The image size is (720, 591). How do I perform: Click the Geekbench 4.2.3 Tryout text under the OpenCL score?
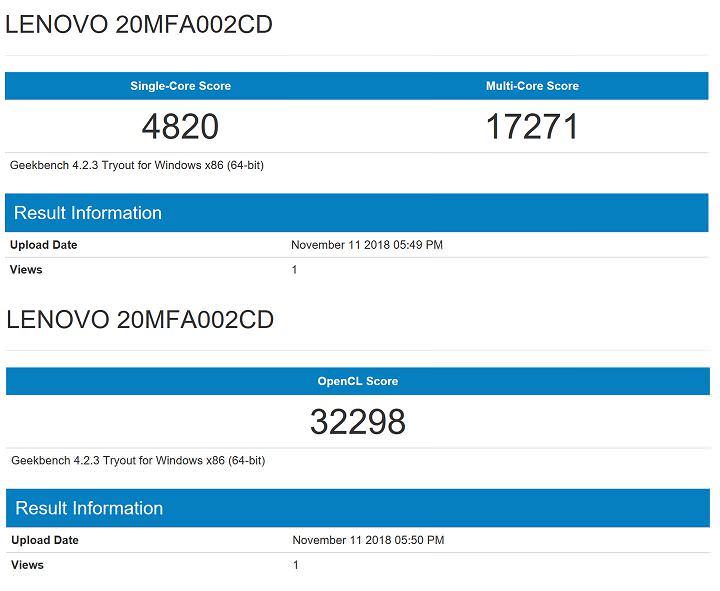[137, 461]
